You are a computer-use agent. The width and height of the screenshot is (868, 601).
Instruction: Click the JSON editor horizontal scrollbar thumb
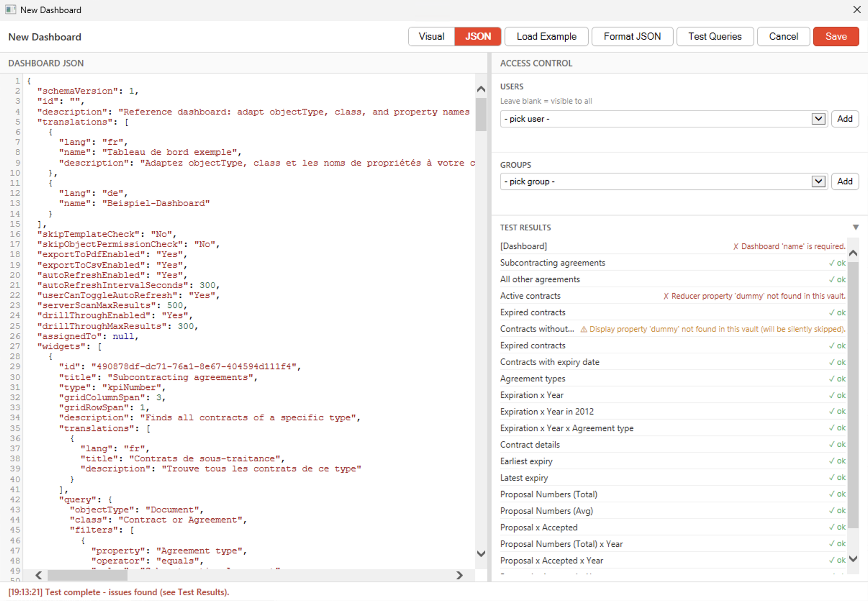point(87,575)
